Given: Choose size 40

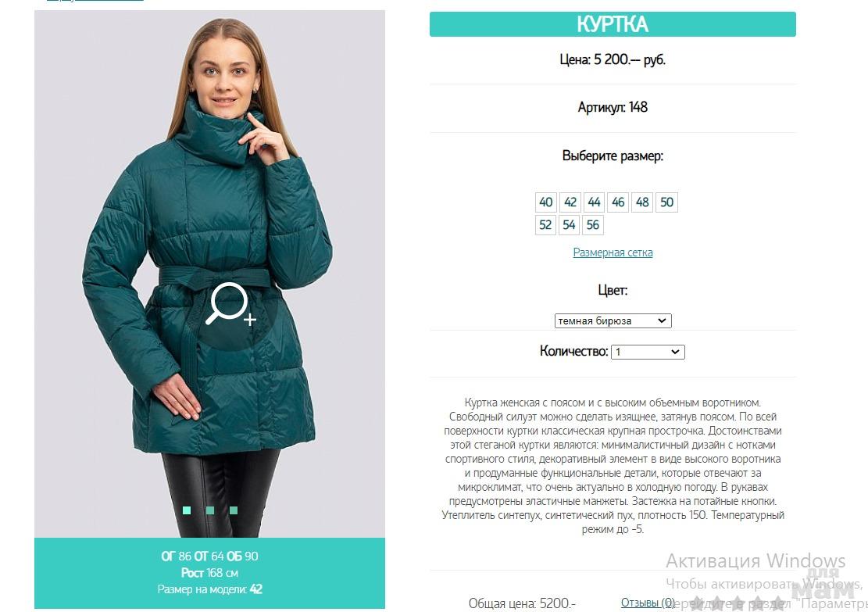Looking at the screenshot, I should (x=546, y=202).
